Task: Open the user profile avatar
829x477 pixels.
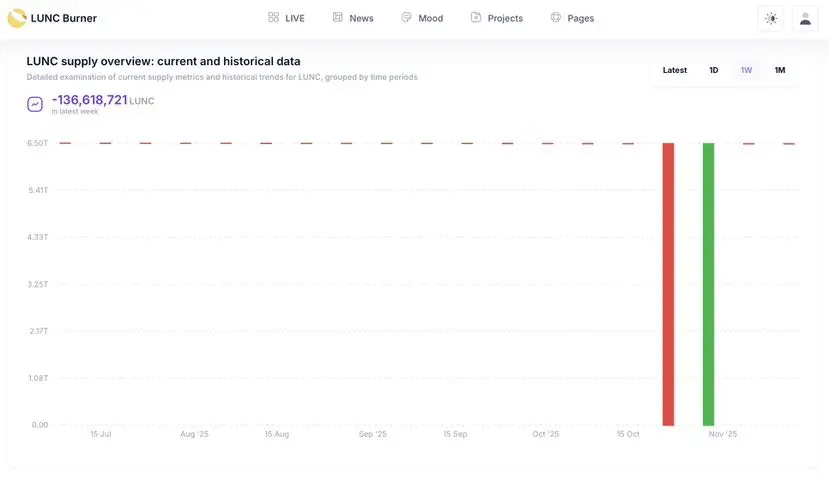Action: click(805, 19)
